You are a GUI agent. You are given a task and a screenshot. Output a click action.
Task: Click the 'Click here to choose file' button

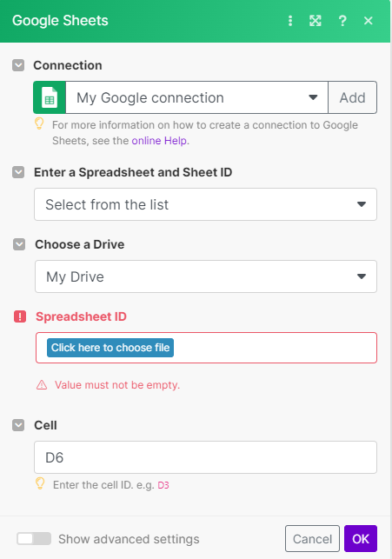click(110, 348)
